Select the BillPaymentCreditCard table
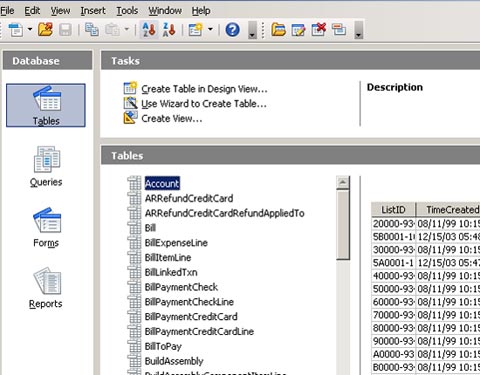 tap(191, 317)
